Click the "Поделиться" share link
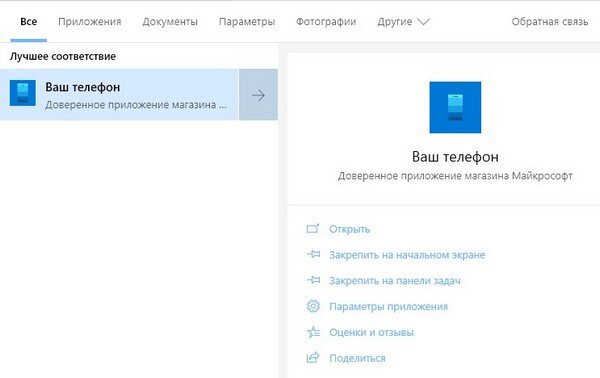600x378 pixels. click(357, 358)
